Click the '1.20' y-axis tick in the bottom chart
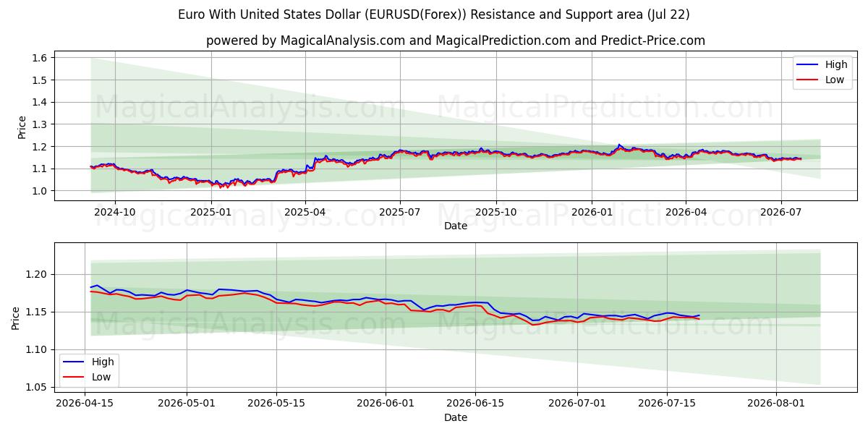Image resolution: width=868 pixels, height=434 pixels. click(x=38, y=275)
